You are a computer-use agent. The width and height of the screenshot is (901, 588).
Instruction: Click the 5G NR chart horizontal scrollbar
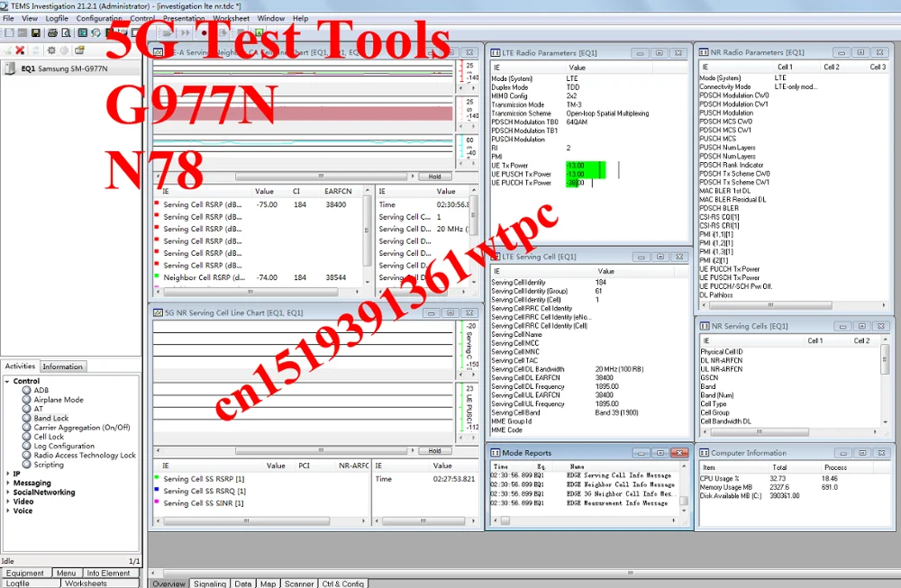(322, 451)
